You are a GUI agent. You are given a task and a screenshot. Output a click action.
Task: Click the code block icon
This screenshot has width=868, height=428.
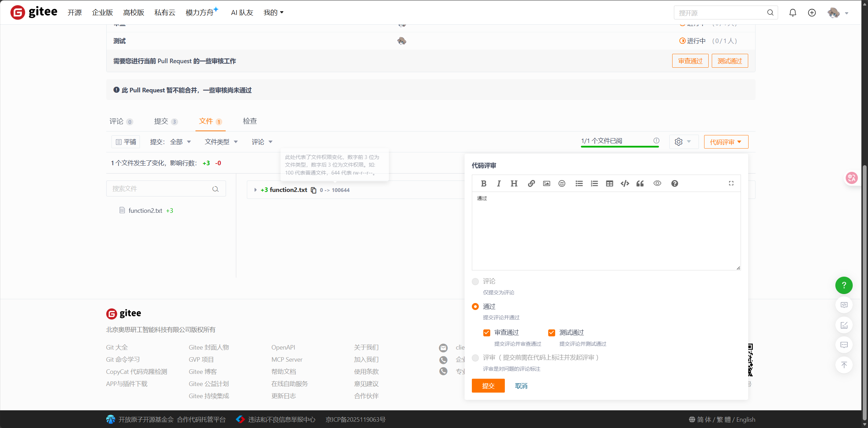pyautogui.click(x=625, y=184)
